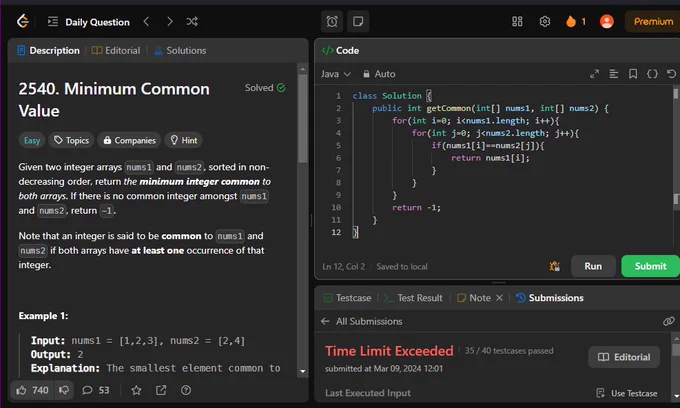Open the layout grid icon
The image size is (680, 408).
517,21
